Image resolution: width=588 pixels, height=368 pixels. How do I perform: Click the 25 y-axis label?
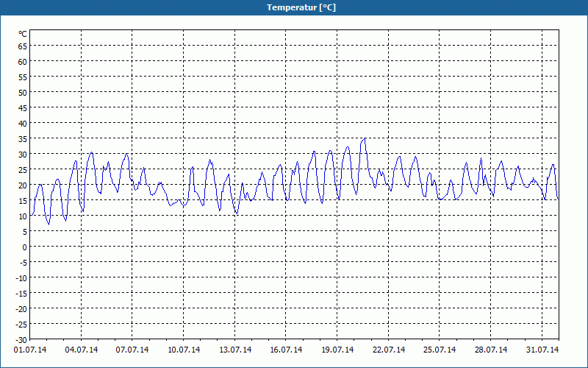[x=23, y=170]
